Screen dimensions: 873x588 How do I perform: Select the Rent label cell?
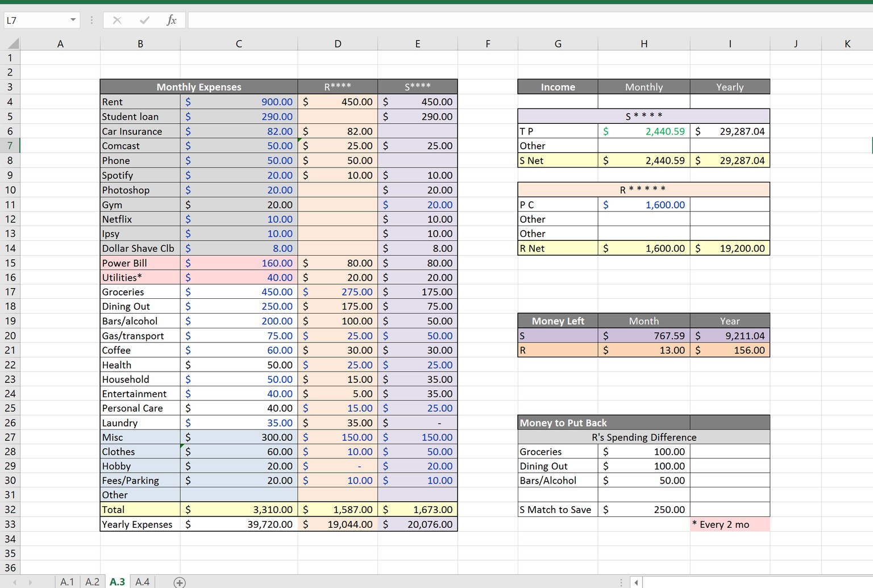point(140,102)
